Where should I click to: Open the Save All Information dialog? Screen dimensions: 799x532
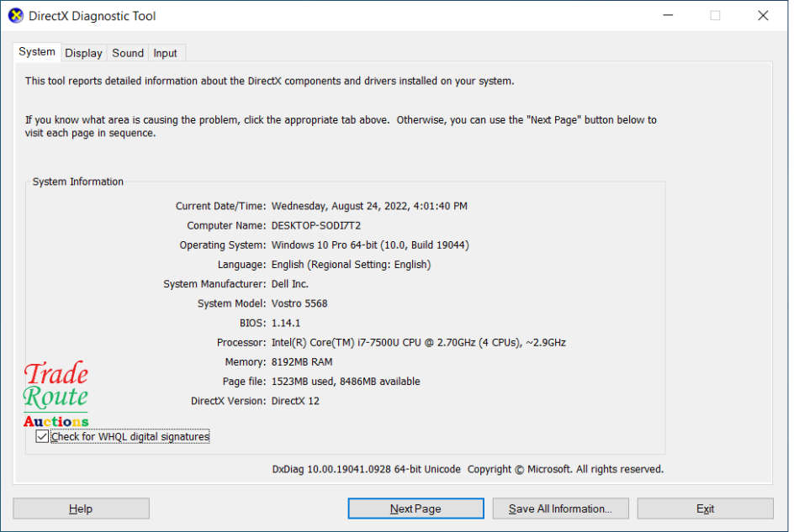pyautogui.click(x=560, y=508)
